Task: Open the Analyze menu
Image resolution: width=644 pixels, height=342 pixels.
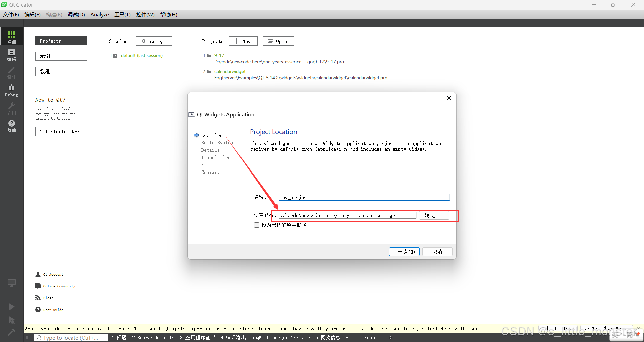Action: 100,14
